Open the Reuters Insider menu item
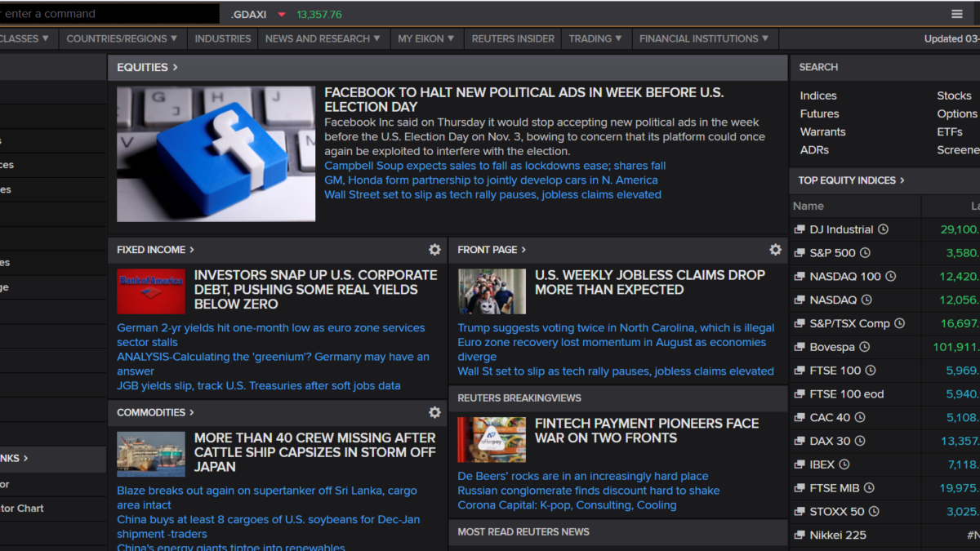This screenshot has width=980, height=551. point(513,38)
